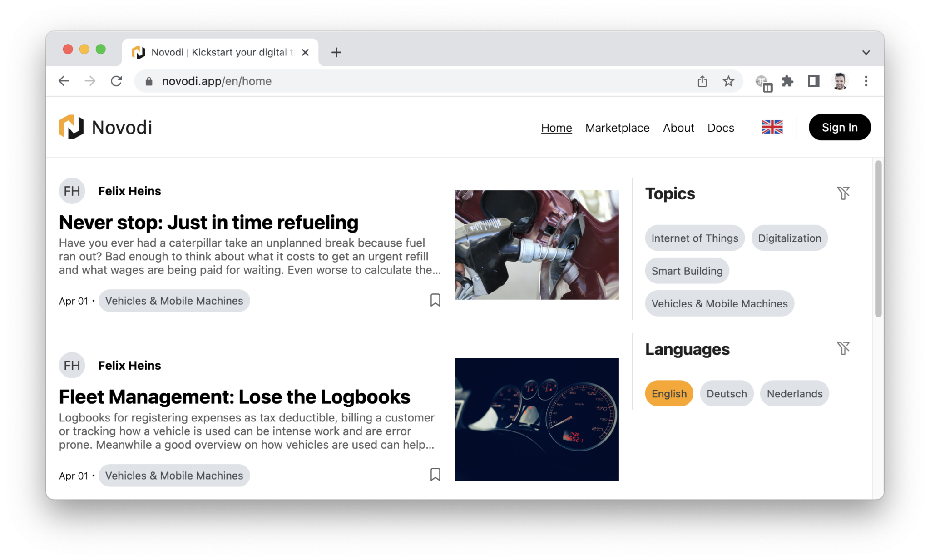The width and height of the screenshot is (930, 560).
Task: Enable the Deutsch language filter
Action: (x=726, y=393)
